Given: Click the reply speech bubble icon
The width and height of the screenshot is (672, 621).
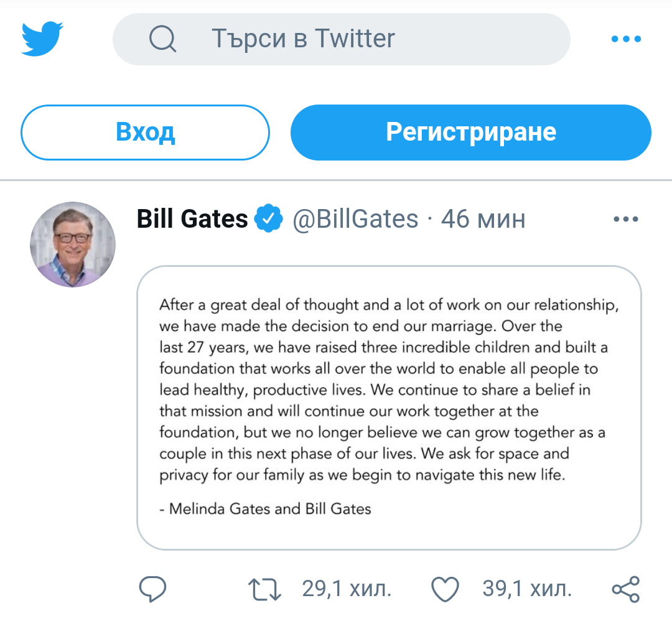Looking at the screenshot, I should pyautogui.click(x=152, y=589).
